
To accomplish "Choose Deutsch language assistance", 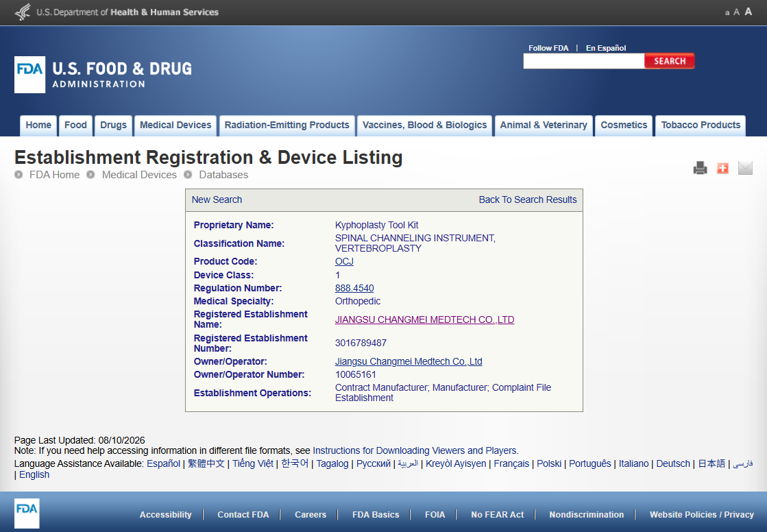I will [673, 463].
